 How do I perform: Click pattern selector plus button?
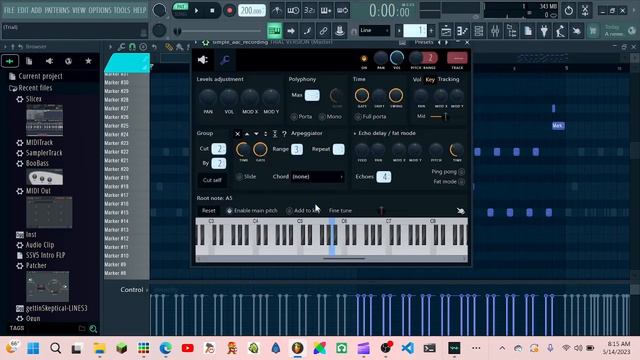431,31
